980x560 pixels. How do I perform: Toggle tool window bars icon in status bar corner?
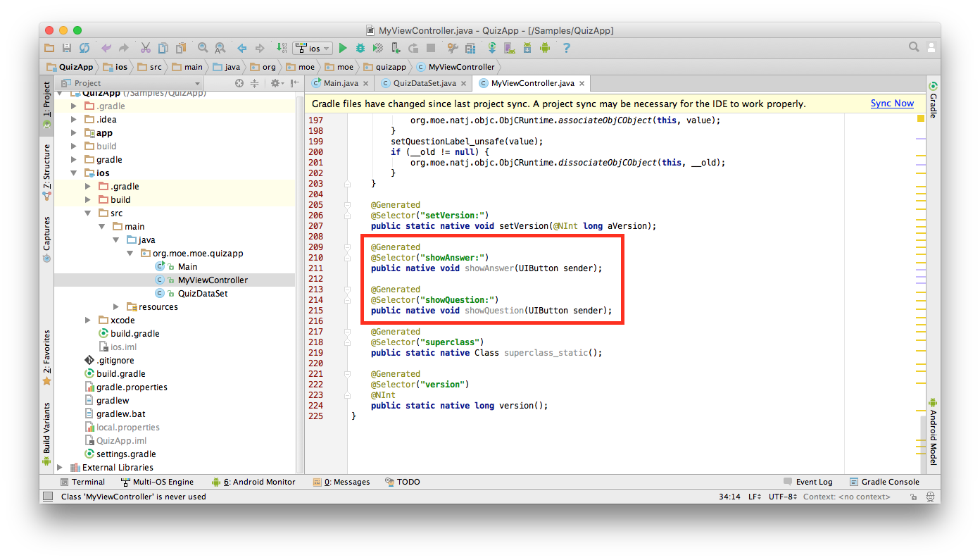pos(48,497)
